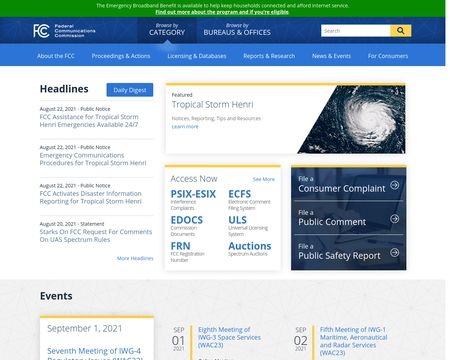Click the Tropical Storm Henri featured title
Viewport: 450px width, 360px height.
[213, 105]
